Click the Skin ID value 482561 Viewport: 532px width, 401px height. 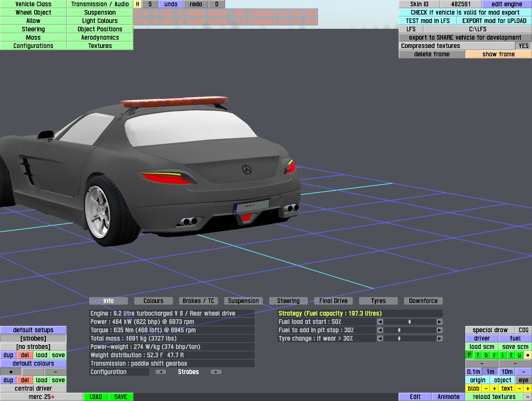[x=461, y=4]
